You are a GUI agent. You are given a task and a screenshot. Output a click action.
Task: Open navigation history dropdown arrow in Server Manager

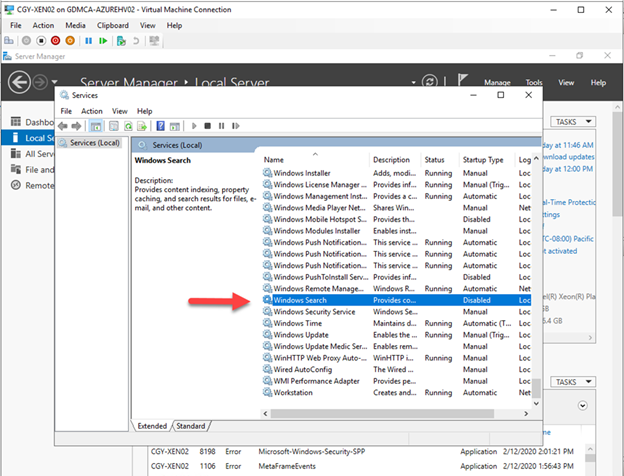54,82
